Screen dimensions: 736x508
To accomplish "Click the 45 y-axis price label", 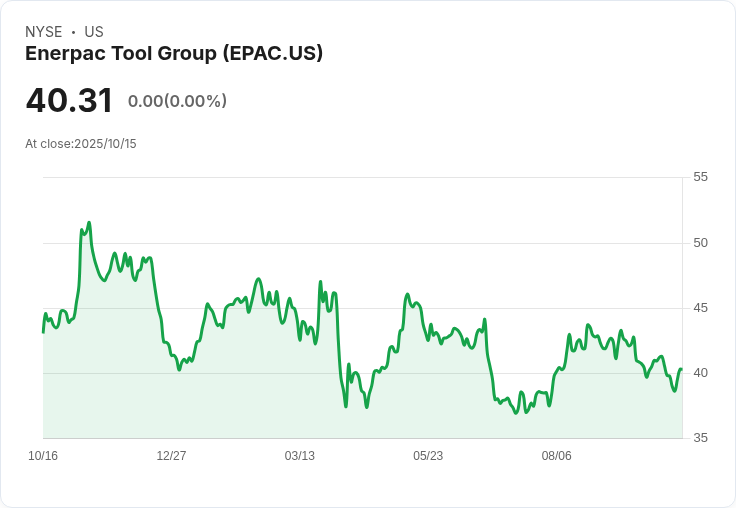I will 700,308.
